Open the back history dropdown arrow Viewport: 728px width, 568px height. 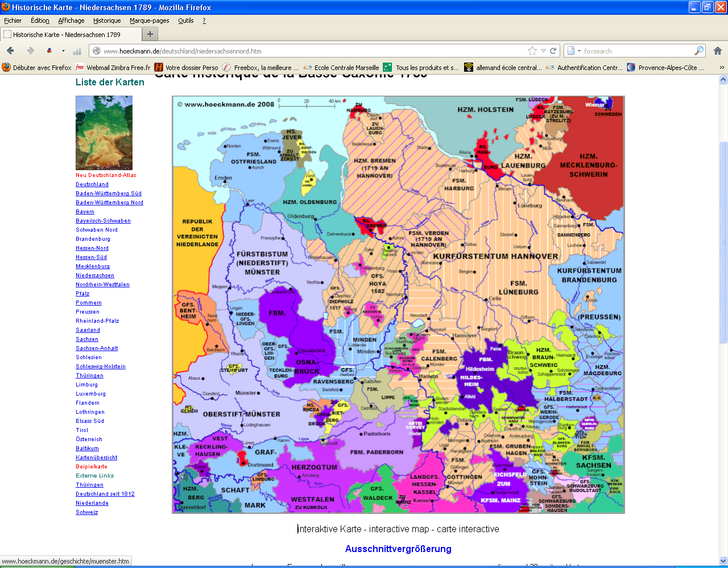(x=63, y=51)
